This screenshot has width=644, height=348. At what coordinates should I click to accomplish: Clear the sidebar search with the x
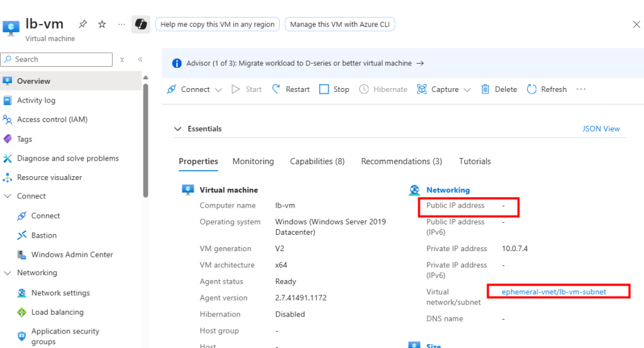122,60
